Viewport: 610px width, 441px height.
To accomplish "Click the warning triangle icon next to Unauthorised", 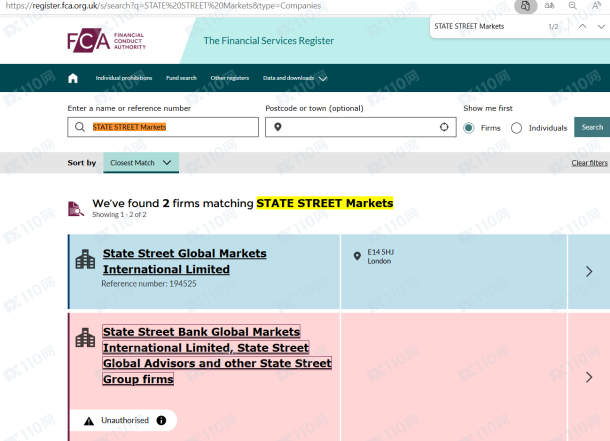I will coord(89,421).
